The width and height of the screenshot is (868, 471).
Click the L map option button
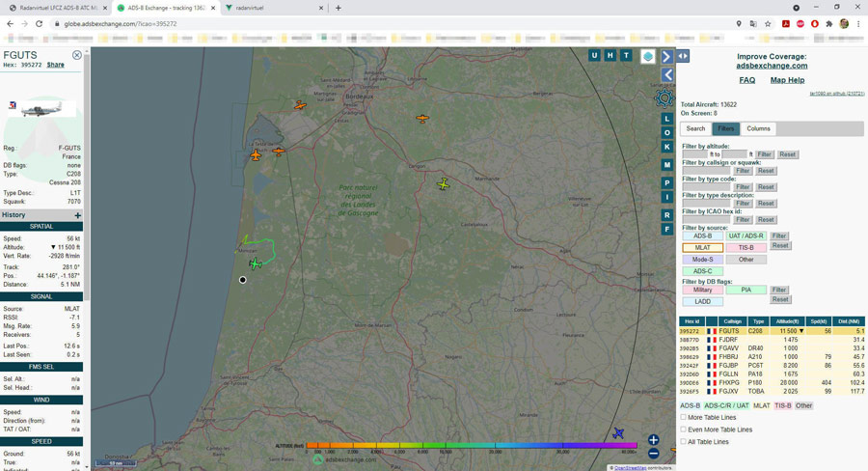667,119
